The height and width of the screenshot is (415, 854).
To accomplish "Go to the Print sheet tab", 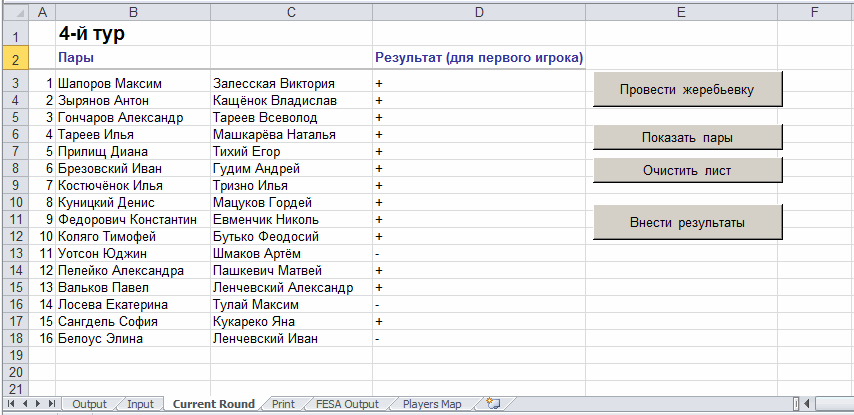I will pyautogui.click(x=283, y=404).
